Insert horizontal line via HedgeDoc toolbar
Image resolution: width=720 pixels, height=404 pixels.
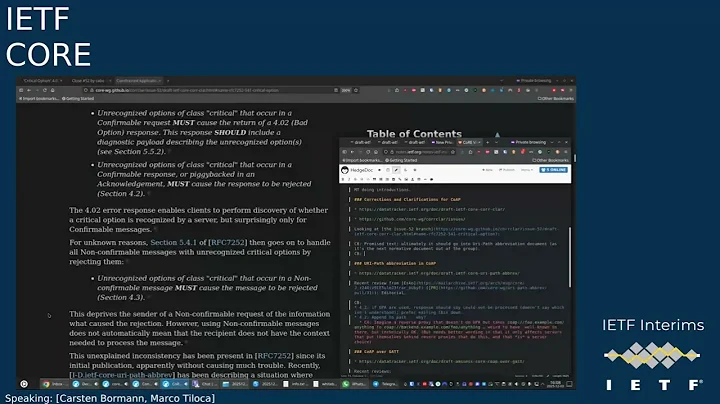pos(425,179)
